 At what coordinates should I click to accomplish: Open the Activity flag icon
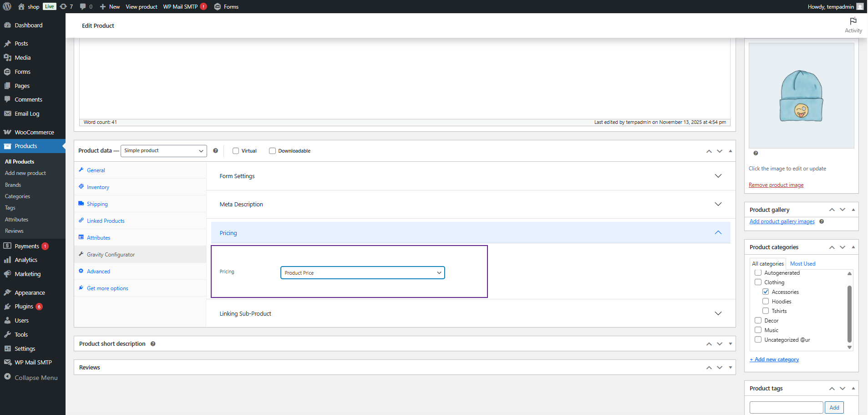[x=853, y=21]
